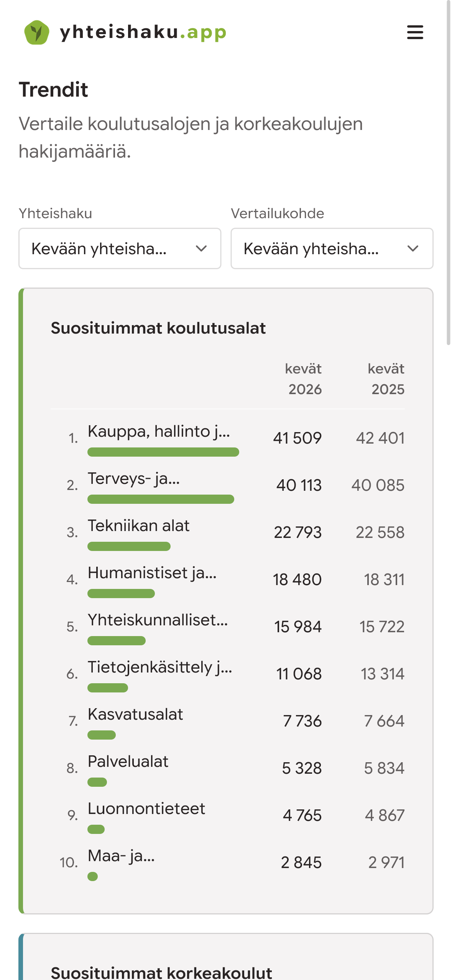452x980 pixels.
Task: Select Terveys- ja... row
Action: 228,485
